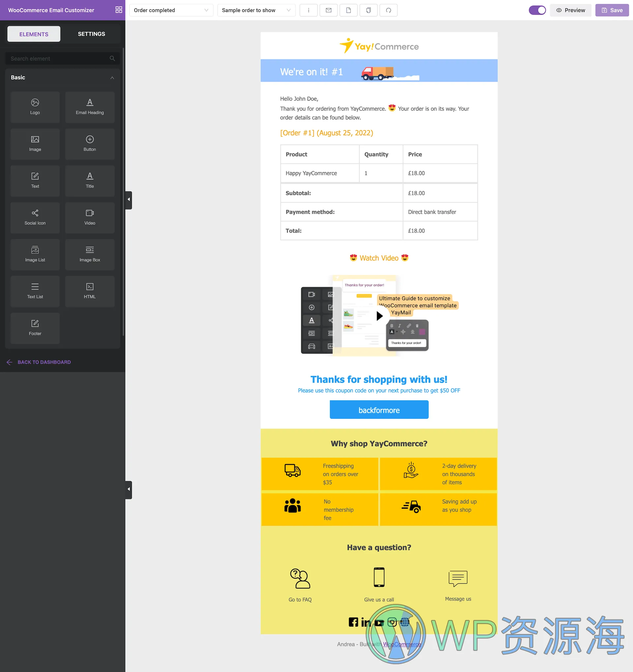This screenshot has height=672, width=633.
Task: Select the Button element
Action: (x=90, y=144)
